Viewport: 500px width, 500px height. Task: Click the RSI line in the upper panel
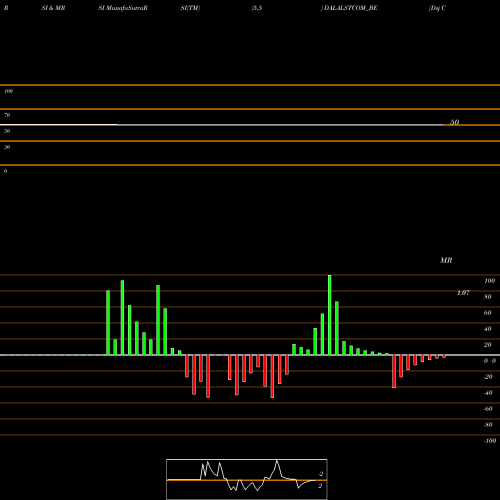pyautogui.click(x=222, y=125)
